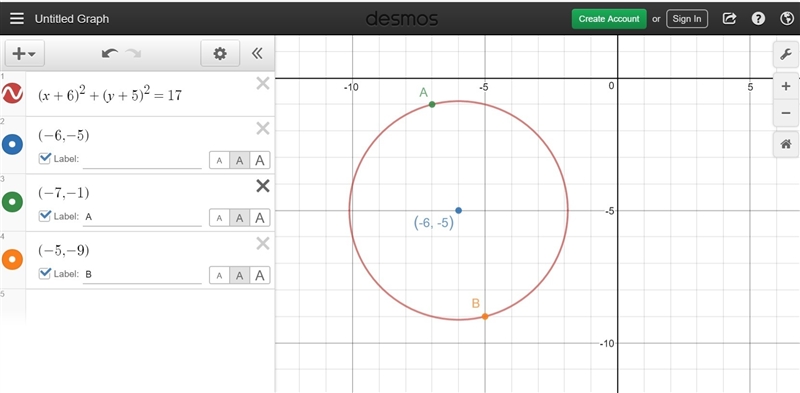
Task: Click the Create Account button
Action: (609, 19)
